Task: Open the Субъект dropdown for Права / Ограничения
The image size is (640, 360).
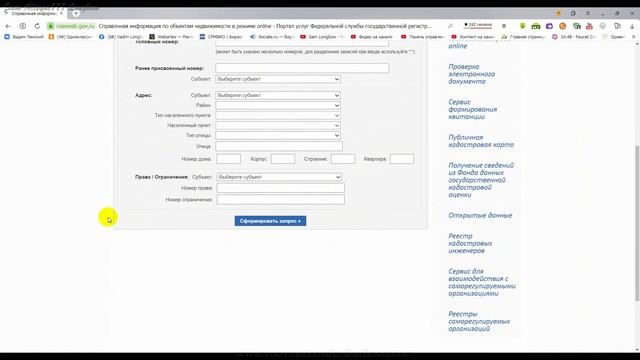Action: 280,177
